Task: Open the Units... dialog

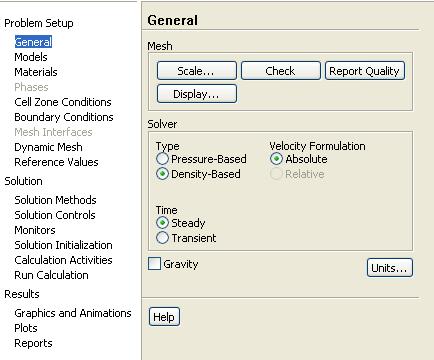Action: click(x=389, y=268)
